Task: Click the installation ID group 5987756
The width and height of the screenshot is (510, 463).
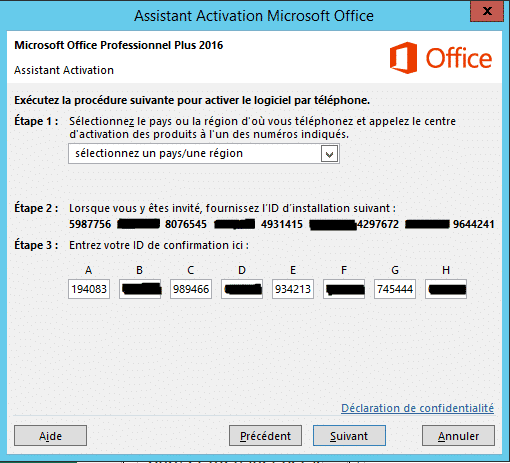Action: coord(90,224)
